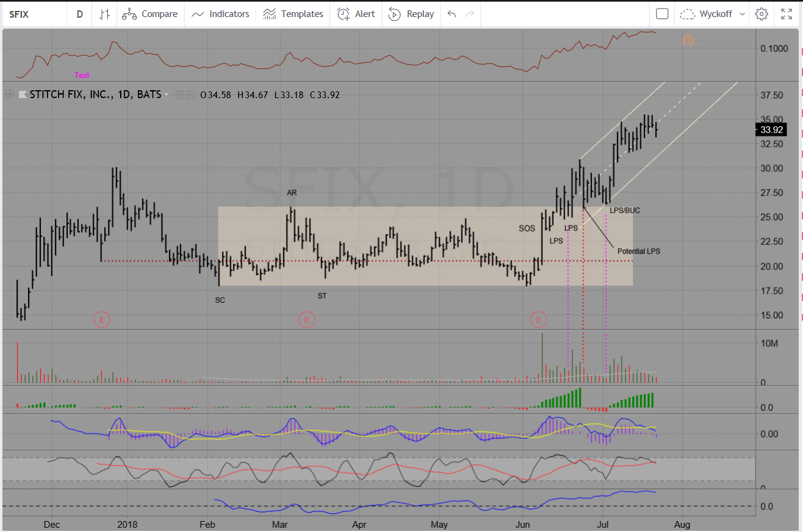Select the SOS chart label

pos(527,229)
